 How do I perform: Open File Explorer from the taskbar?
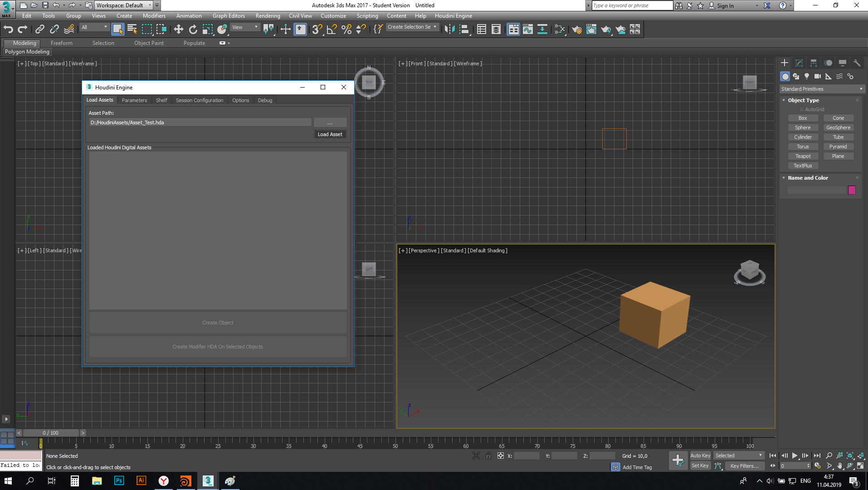[x=97, y=481]
